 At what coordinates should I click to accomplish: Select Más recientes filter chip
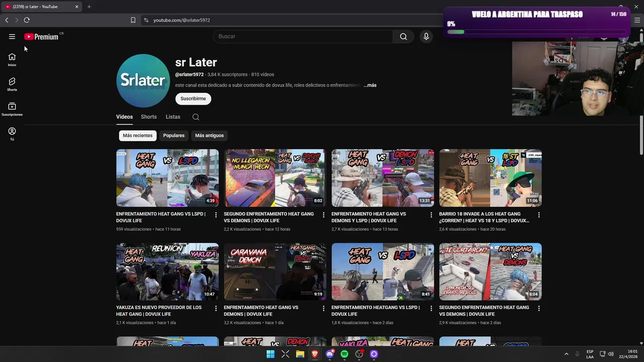(x=137, y=135)
